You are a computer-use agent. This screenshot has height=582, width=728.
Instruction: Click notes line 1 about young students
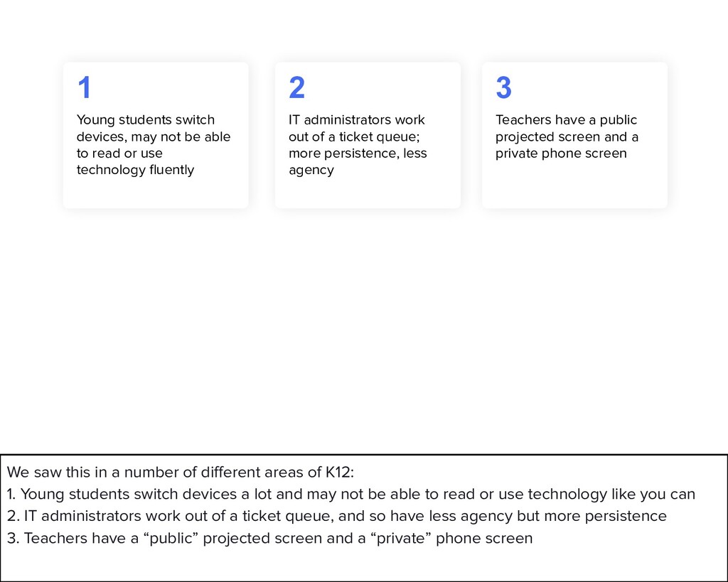pyautogui.click(x=351, y=495)
